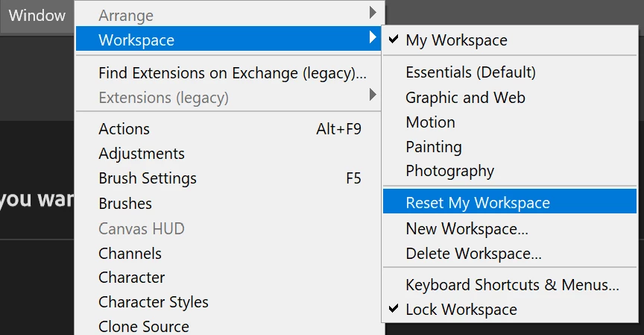Open Keyboard Shortcuts & Menus... dialog
Viewport: 644px width, 335px height.
[512, 285]
